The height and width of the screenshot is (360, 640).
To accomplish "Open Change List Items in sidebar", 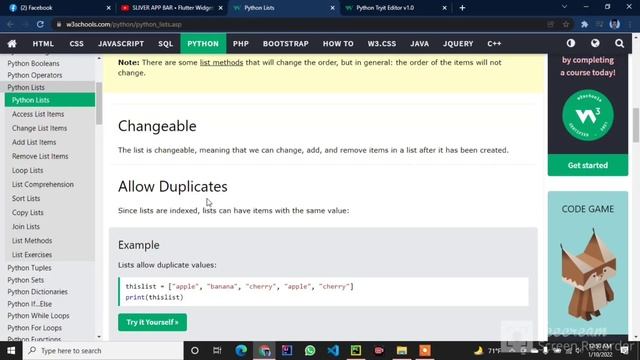I will pos(39,128).
